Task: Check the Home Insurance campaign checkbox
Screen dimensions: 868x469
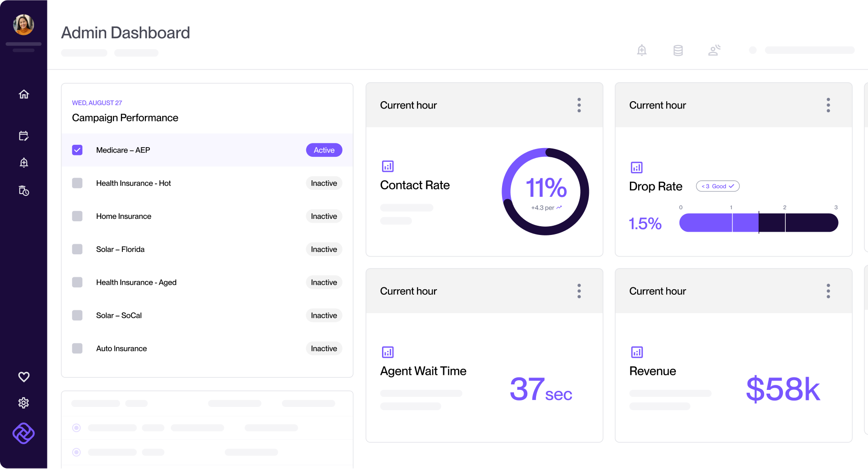Action: [77, 216]
